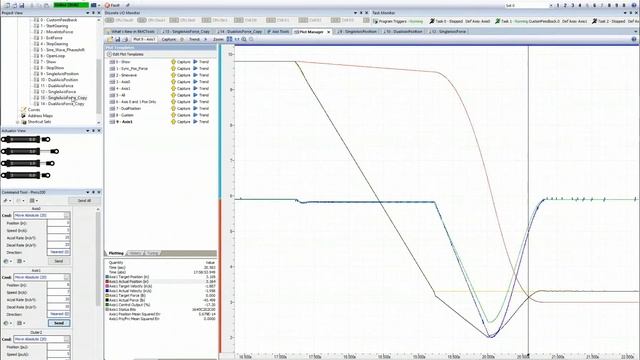Switch to 9 - SingleAxisPosition tab
Screen dimensions: 640x360
point(357,31)
